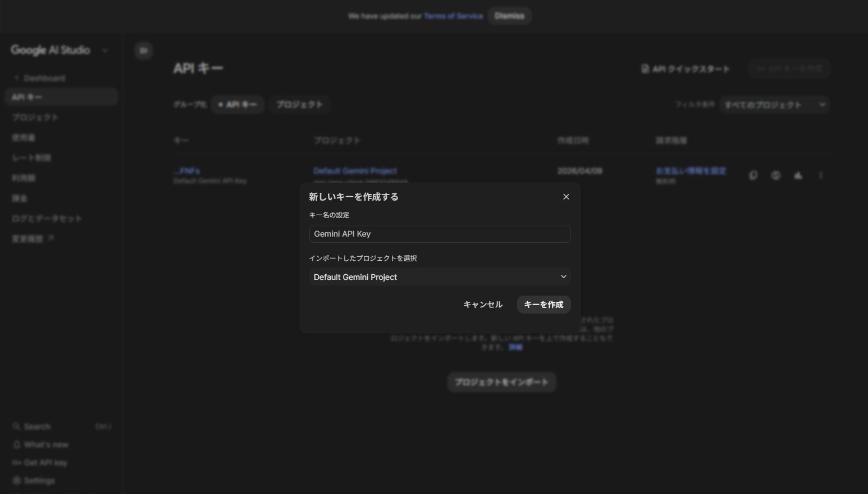Open the Default Gemini Project dropdown
Screen dimensions: 868x494
click(x=440, y=277)
